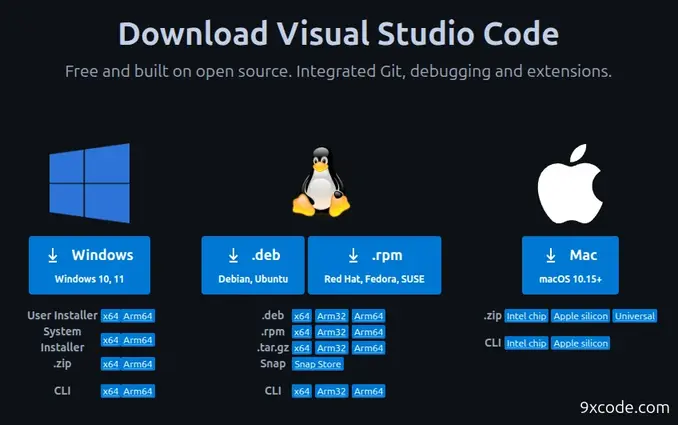Click the '.tar.gz' label in Linux section
Screen dimensions: 678x425
point(273,348)
